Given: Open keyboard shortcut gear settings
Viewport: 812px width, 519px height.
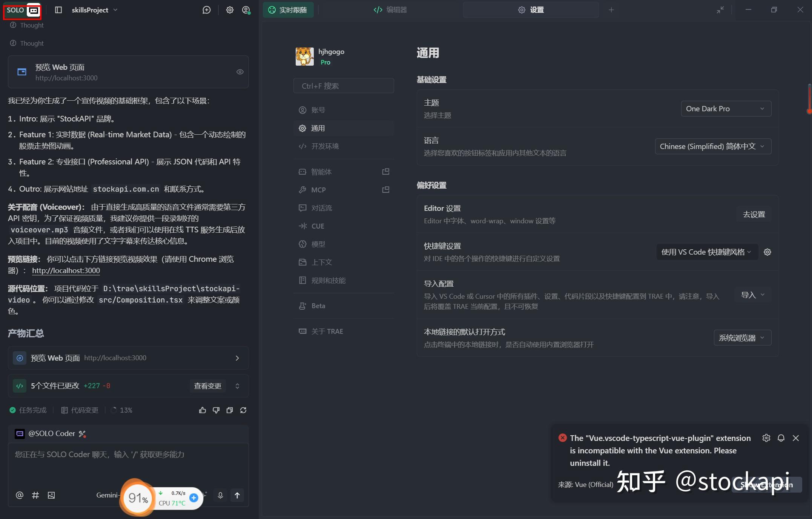Looking at the screenshot, I should click(x=767, y=252).
